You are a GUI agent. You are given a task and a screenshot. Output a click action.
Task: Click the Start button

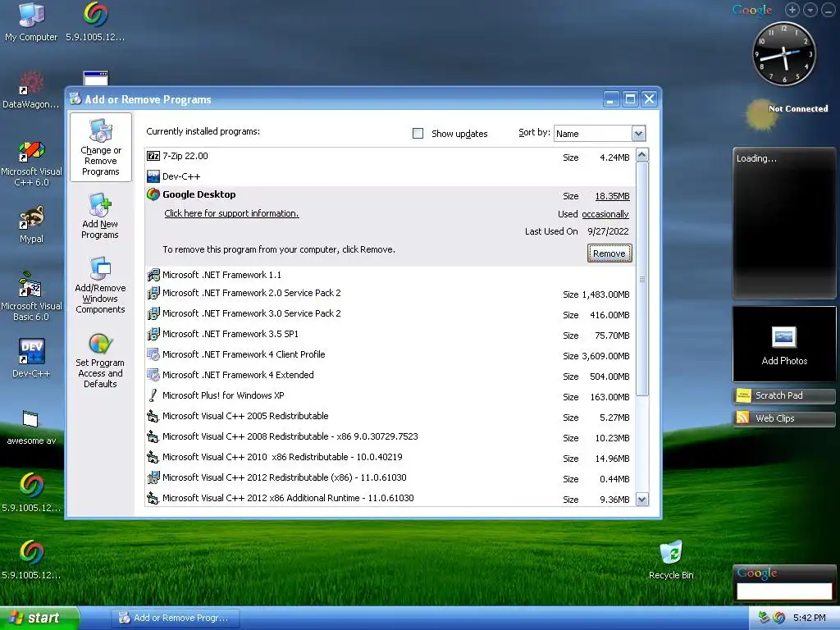39,618
